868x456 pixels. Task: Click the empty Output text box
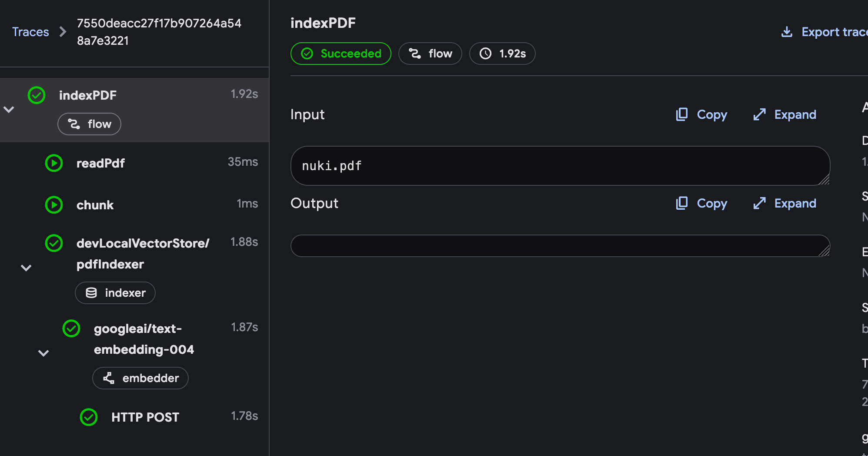click(560, 246)
